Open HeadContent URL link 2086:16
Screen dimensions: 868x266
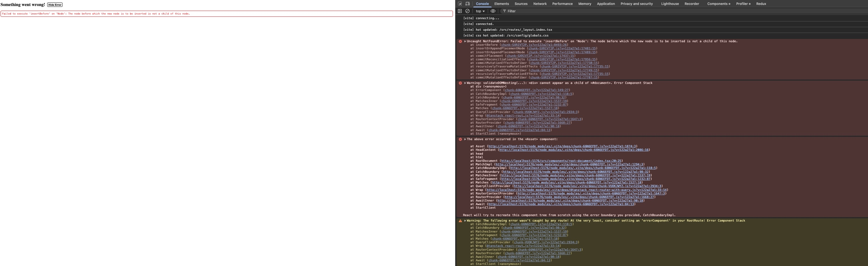(574, 150)
